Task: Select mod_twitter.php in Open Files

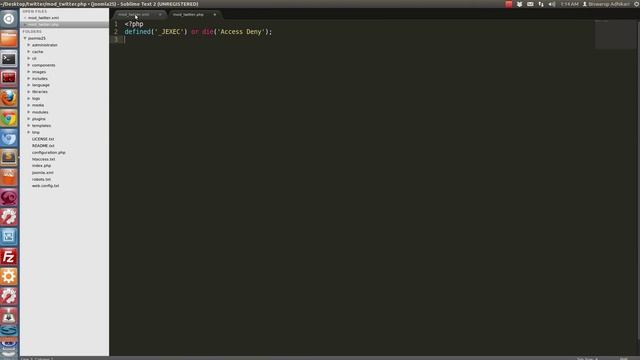Action: (43, 24)
